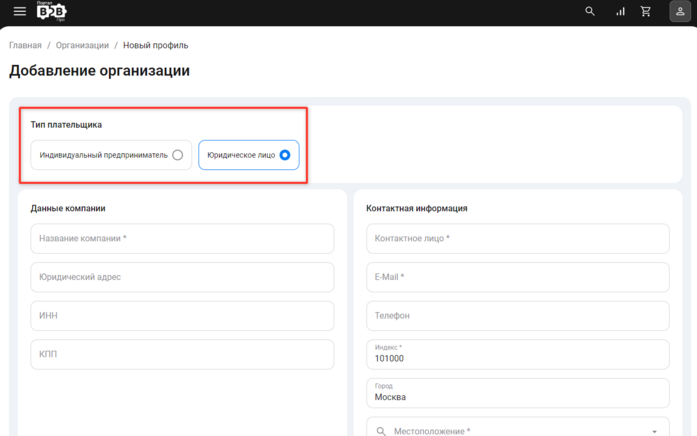
Task: Click the Контактная информация heading
Action: (417, 208)
